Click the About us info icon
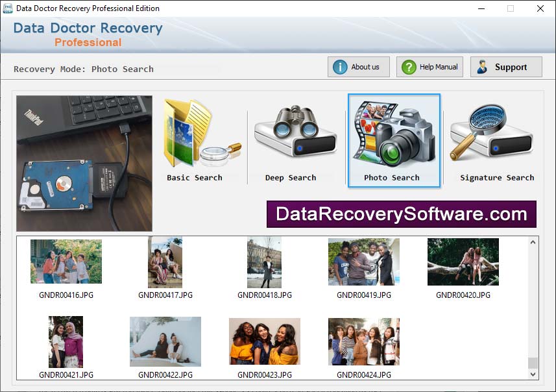Image resolution: width=556 pixels, height=392 pixels. (340, 67)
